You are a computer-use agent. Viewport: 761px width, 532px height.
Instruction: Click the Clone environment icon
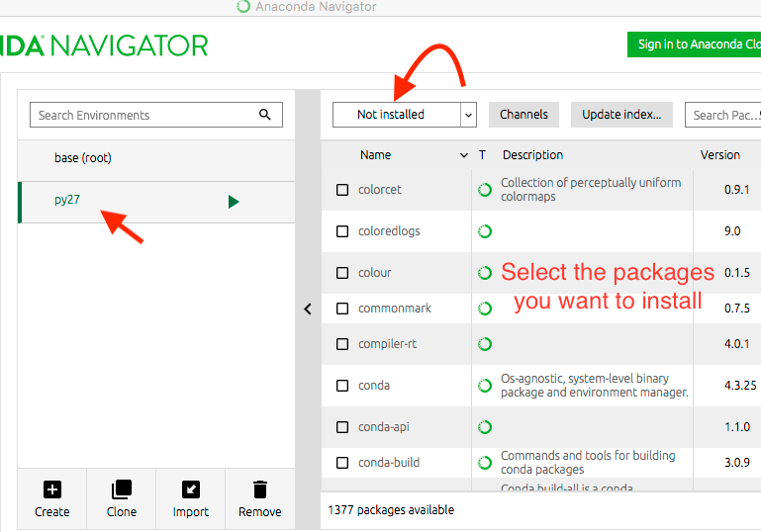(122, 489)
